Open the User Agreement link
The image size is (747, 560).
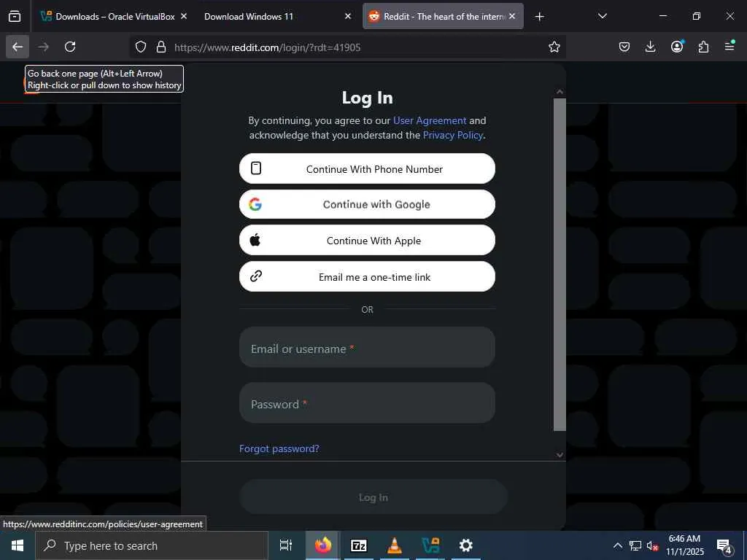[x=430, y=120]
